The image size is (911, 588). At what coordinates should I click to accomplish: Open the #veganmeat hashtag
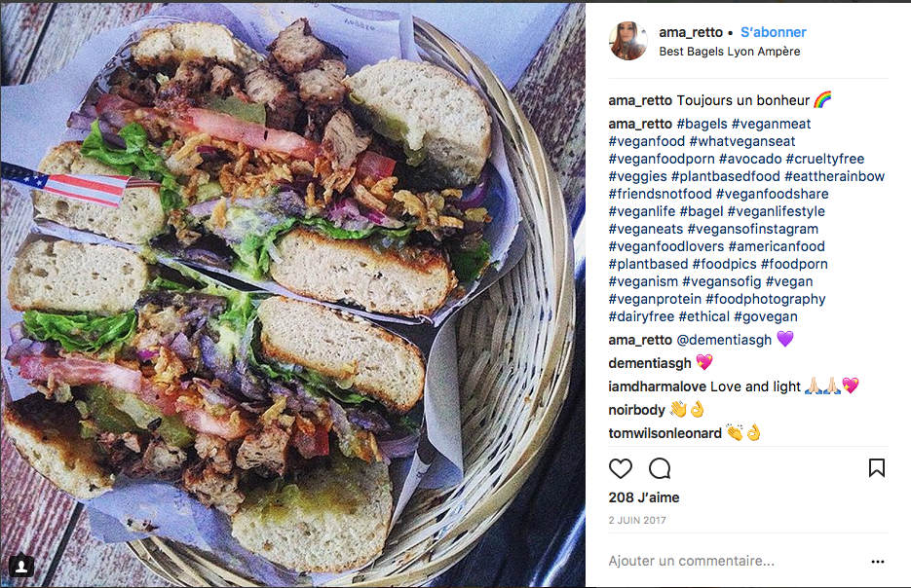[x=771, y=124]
